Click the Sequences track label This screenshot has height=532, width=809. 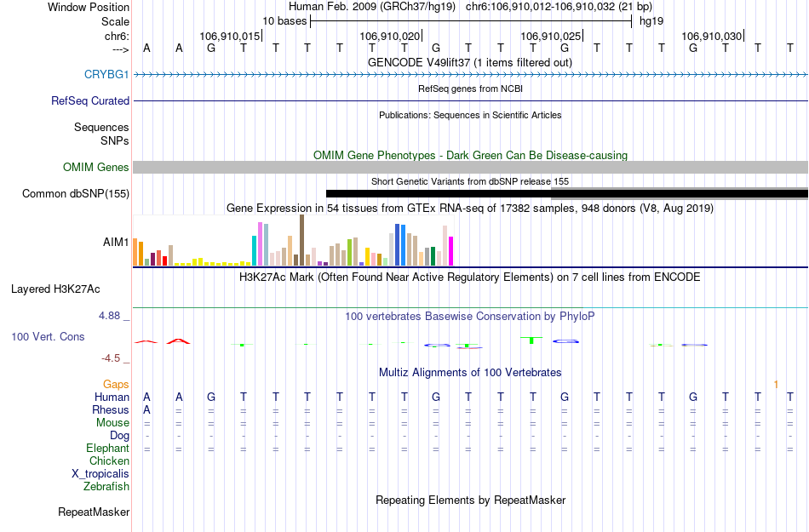pyautogui.click(x=101, y=127)
